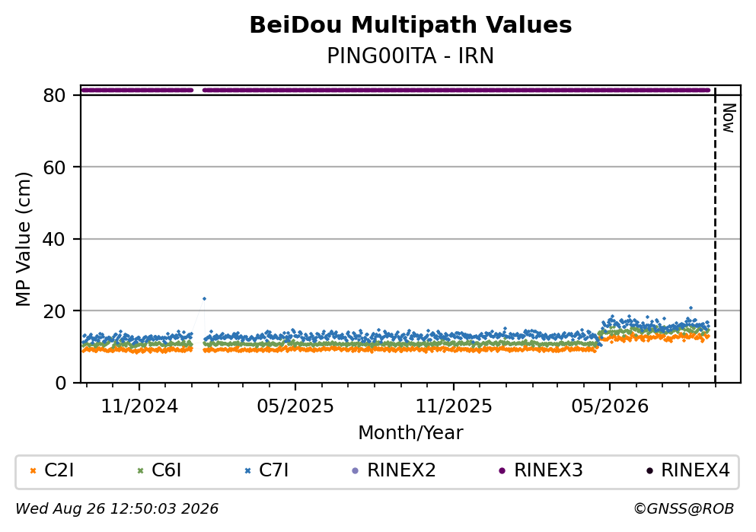Select the RINEX3 legend label text
The image size is (756, 532).
pyautogui.click(x=548, y=470)
